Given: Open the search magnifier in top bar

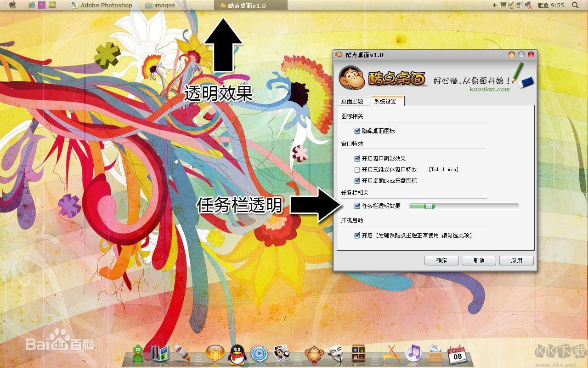Looking at the screenshot, I should [575, 5].
